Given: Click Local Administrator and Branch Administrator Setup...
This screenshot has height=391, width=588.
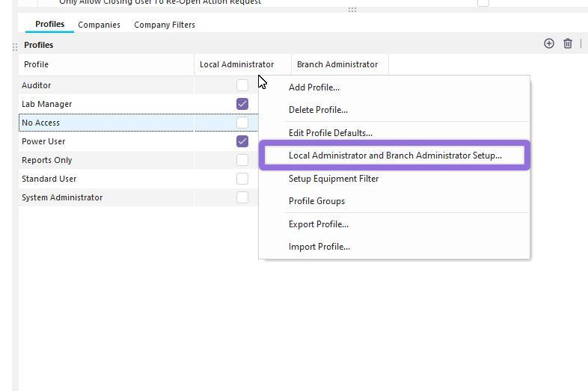Looking at the screenshot, I should [395, 156].
